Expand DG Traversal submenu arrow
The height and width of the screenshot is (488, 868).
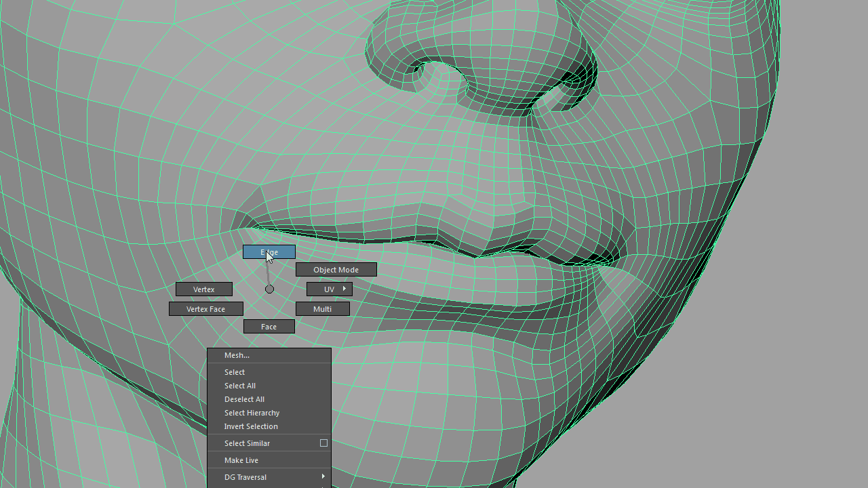(x=323, y=477)
